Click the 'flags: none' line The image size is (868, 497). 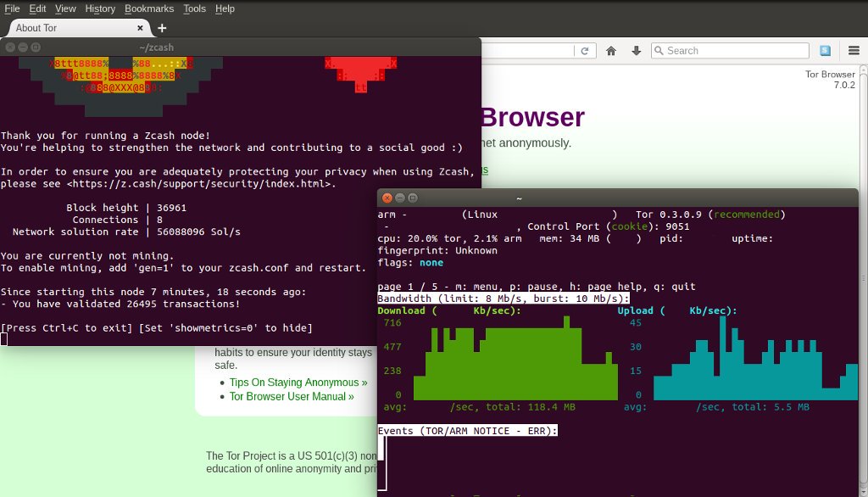(410, 263)
